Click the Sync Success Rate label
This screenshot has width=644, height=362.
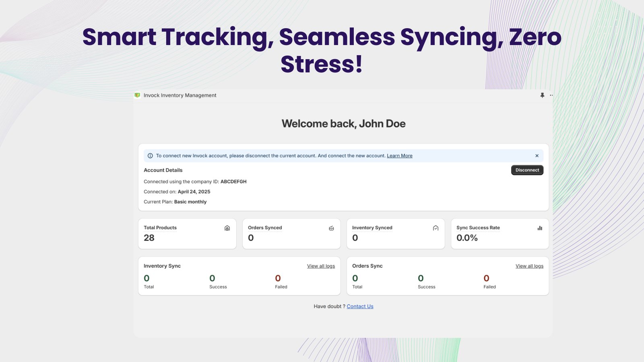point(478,228)
